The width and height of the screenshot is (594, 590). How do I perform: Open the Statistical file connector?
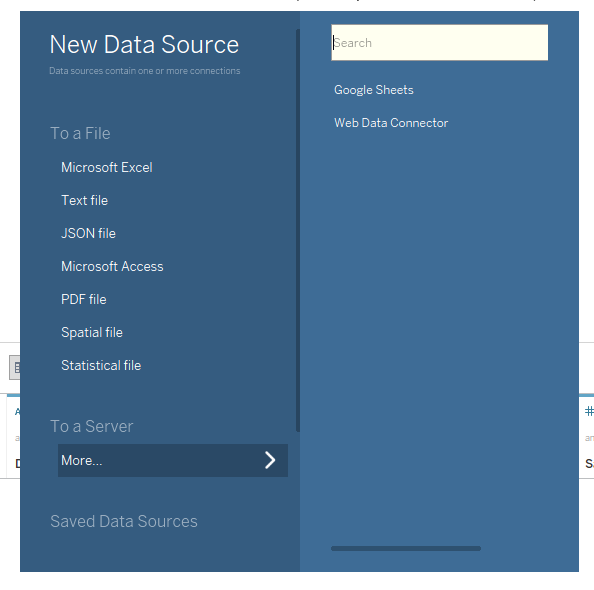[x=101, y=365]
